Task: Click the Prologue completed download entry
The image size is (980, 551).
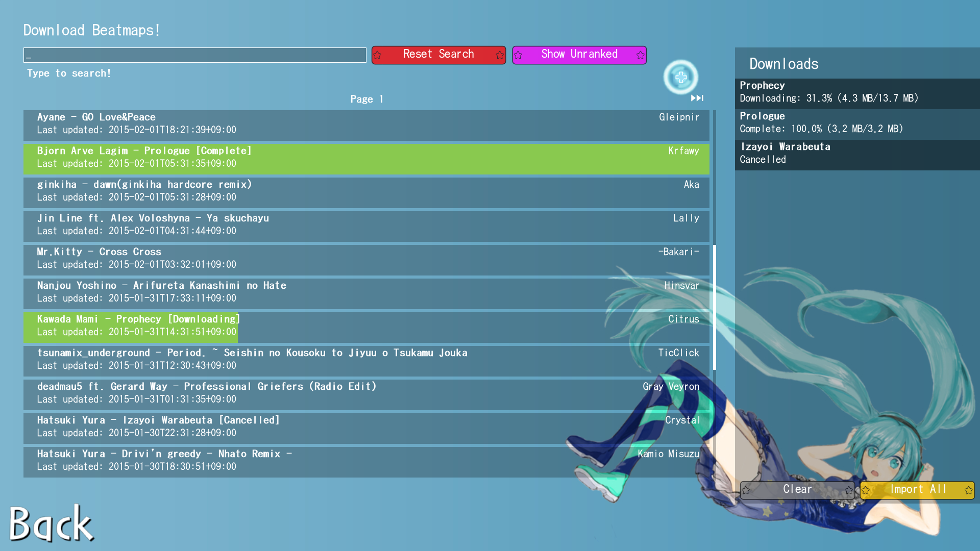Action: click(857, 124)
